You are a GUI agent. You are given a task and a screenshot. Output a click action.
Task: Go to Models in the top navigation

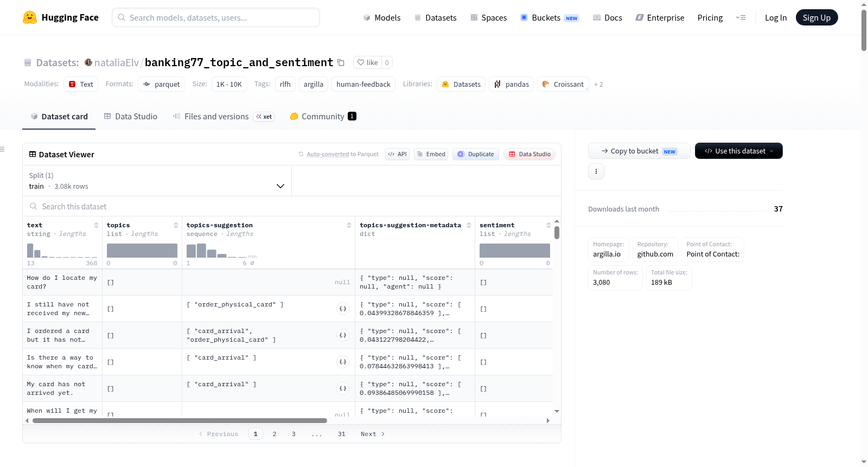click(382, 17)
